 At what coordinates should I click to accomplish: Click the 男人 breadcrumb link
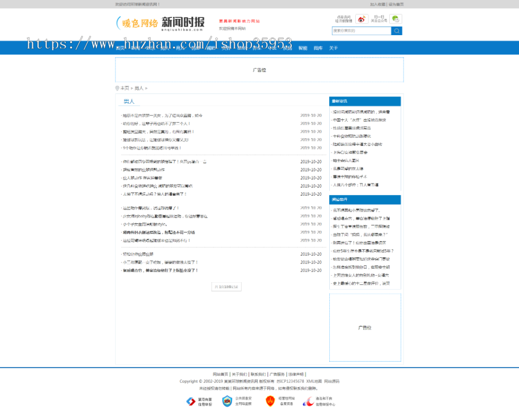pos(139,88)
